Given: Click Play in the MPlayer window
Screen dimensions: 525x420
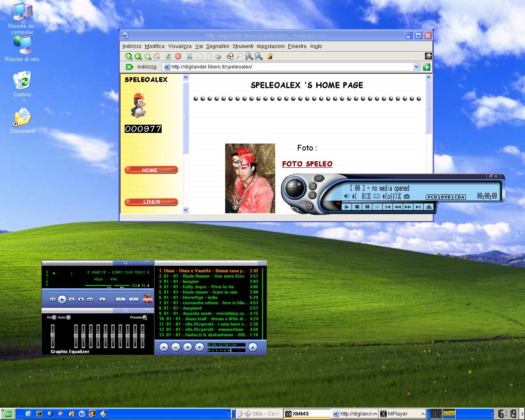Looking at the screenshot, I should pyautogui.click(x=347, y=207).
